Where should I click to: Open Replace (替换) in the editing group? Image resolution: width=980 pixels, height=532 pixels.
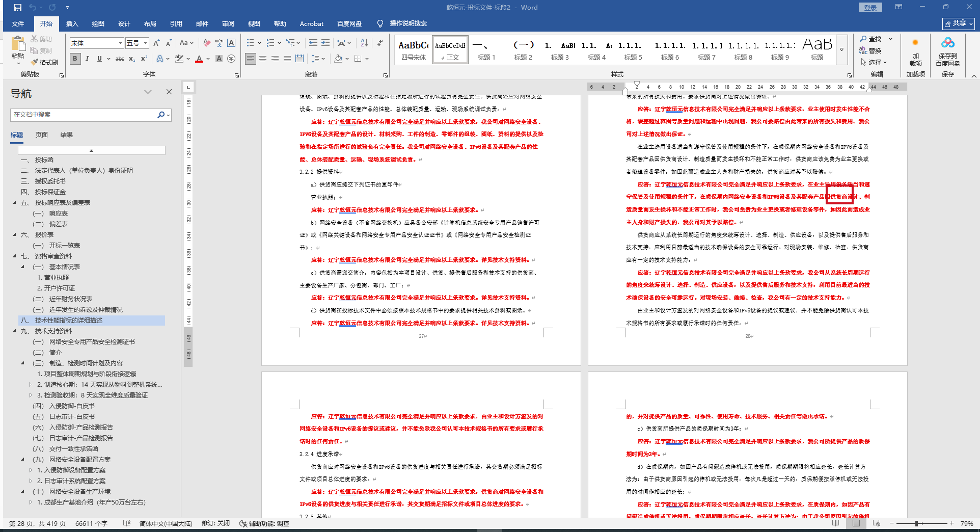coord(871,50)
